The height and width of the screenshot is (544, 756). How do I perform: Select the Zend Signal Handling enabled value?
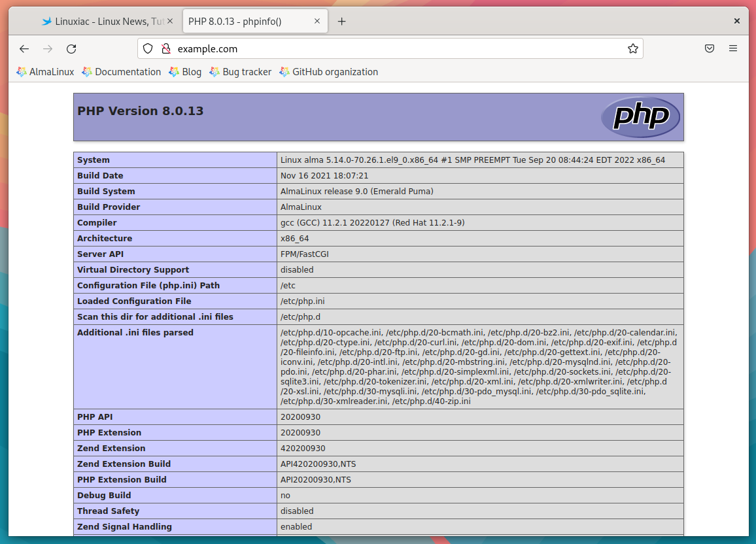pos(296,526)
